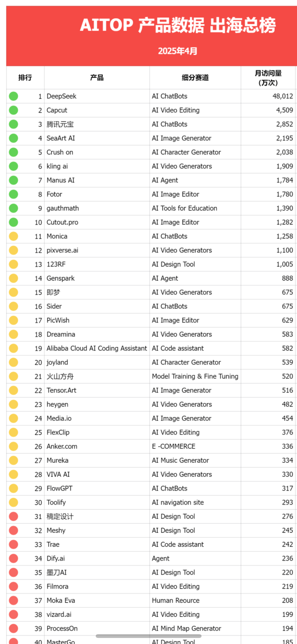Click the yellow dot beside Monica
The height and width of the screenshot is (644, 297).
13,236
